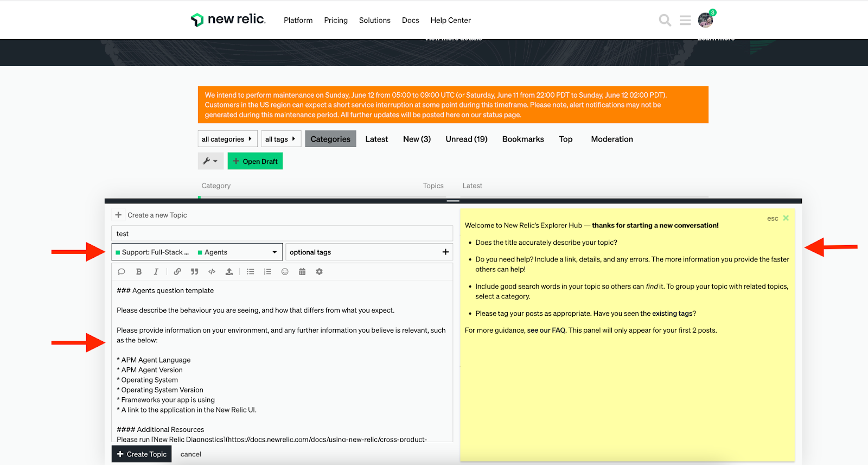Image resolution: width=868 pixels, height=465 pixels.
Task: Add tag using plus icon in tags field
Action: click(445, 252)
